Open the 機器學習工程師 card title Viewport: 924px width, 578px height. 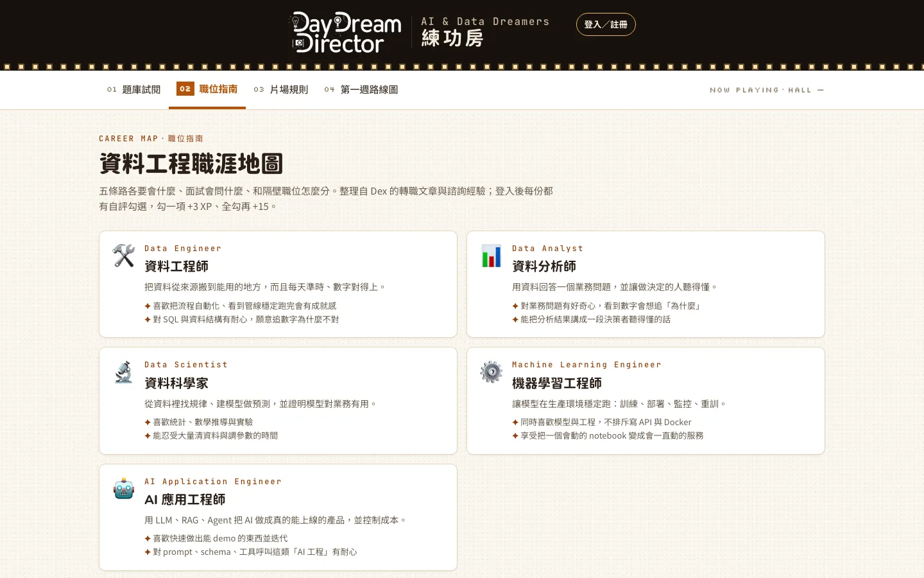(x=557, y=383)
